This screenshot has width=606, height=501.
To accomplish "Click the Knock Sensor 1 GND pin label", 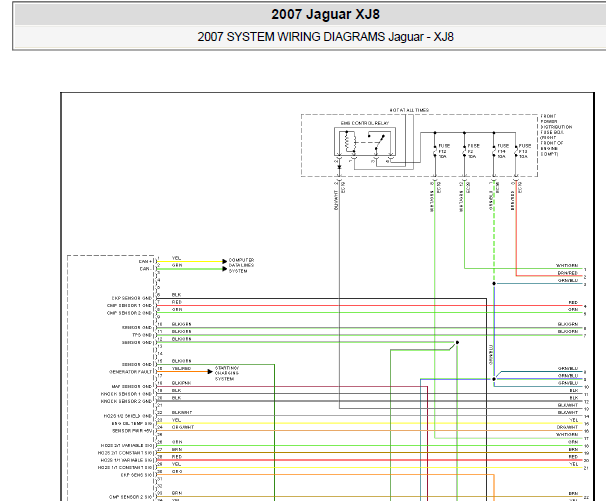I will pyautogui.click(x=126, y=394).
